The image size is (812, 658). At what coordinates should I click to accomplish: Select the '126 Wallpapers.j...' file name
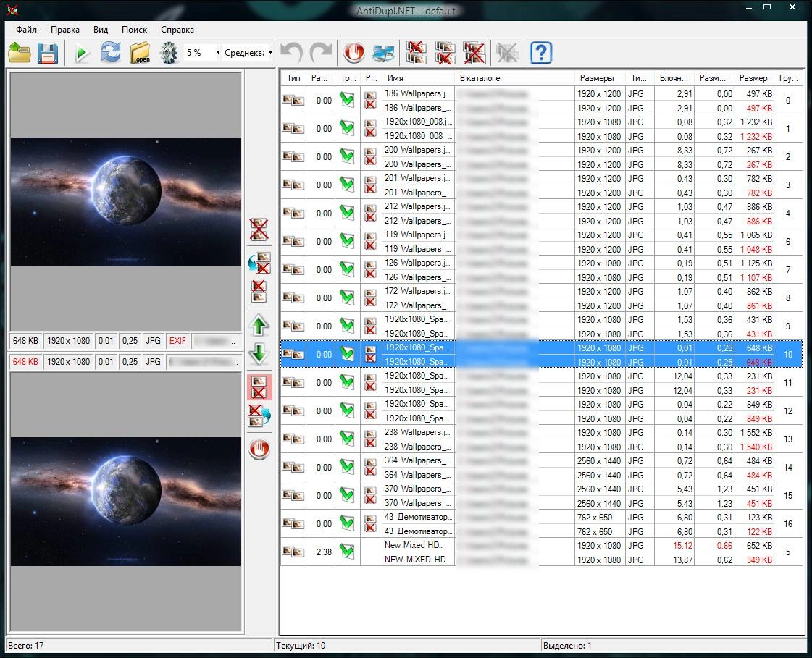(x=418, y=263)
